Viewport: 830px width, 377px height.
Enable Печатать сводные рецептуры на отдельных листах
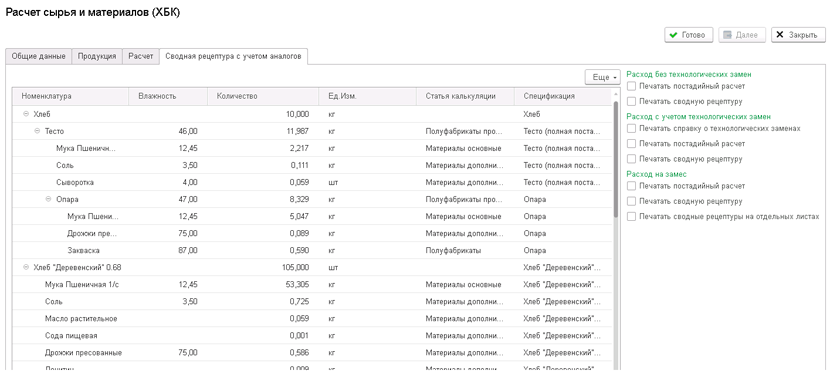pyautogui.click(x=631, y=217)
